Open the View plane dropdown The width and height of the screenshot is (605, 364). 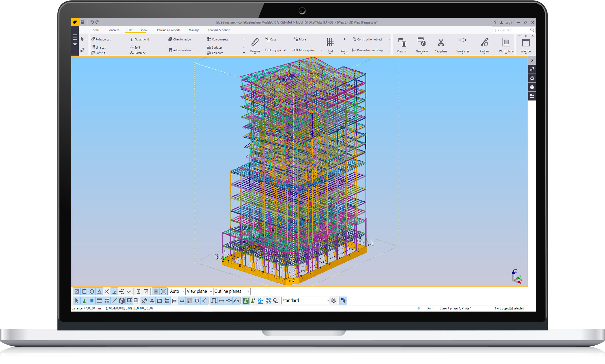click(199, 291)
